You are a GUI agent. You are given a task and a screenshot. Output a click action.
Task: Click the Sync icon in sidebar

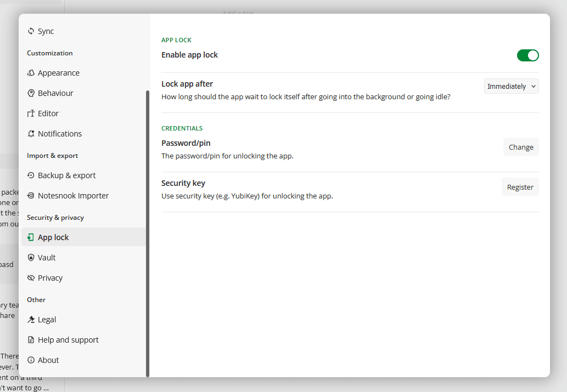(x=31, y=31)
